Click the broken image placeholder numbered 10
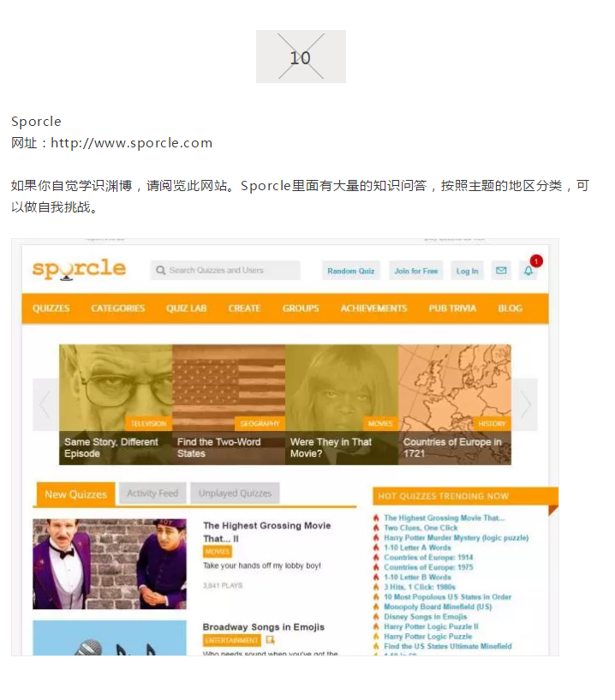Image resolution: width=615 pixels, height=700 pixels. tap(301, 57)
